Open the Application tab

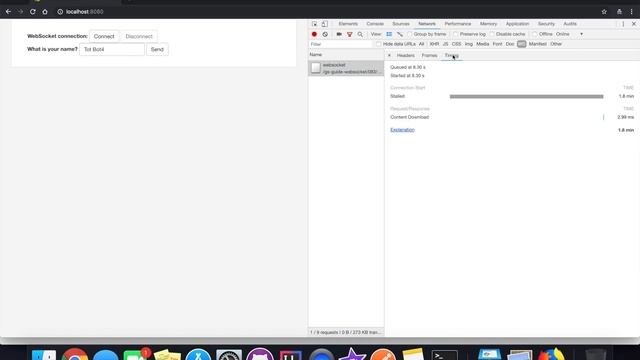tap(518, 24)
